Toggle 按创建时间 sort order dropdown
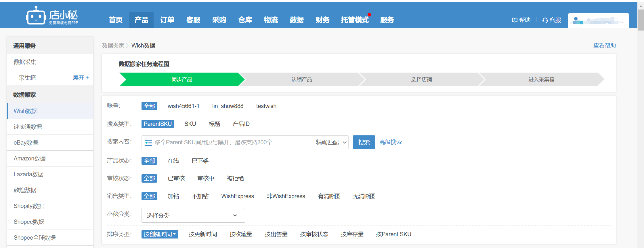 pyautogui.click(x=160, y=234)
